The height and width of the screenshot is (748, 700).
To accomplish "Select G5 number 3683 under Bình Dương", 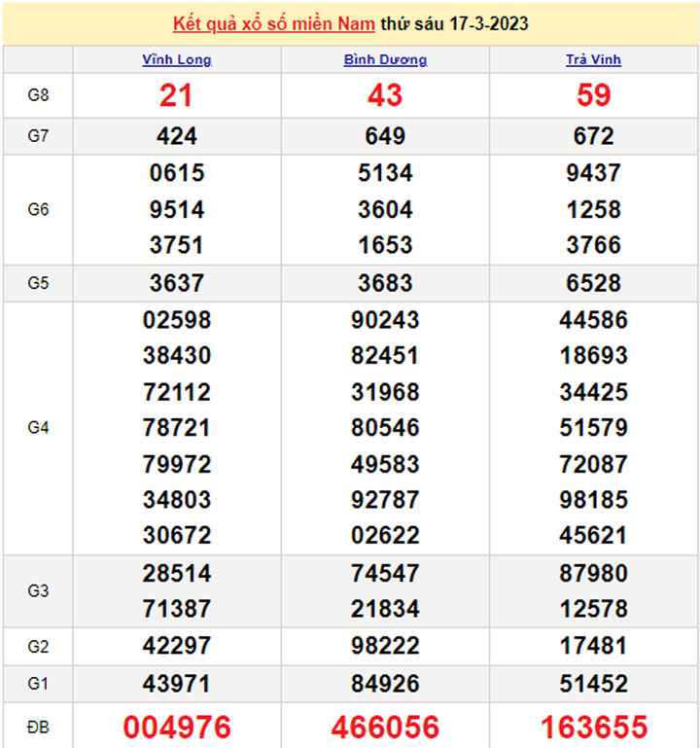I will pyautogui.click(x=385, y=283).
